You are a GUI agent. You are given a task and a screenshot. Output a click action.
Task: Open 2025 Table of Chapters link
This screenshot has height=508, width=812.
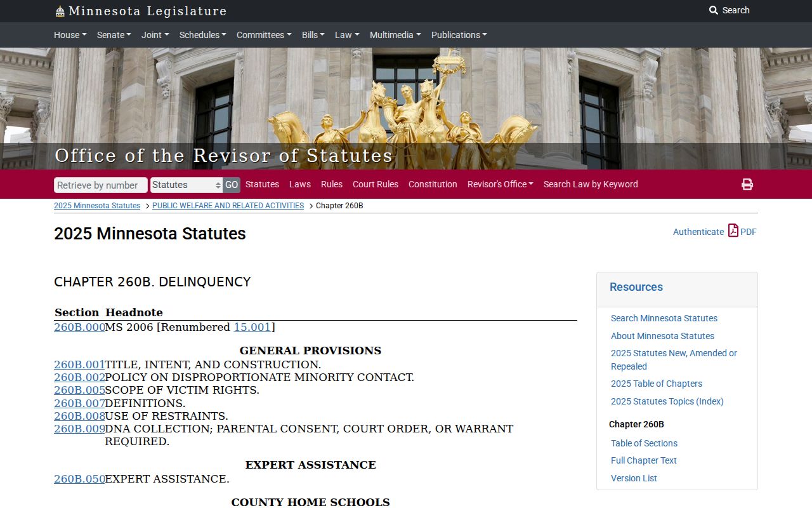pos(657,384)
